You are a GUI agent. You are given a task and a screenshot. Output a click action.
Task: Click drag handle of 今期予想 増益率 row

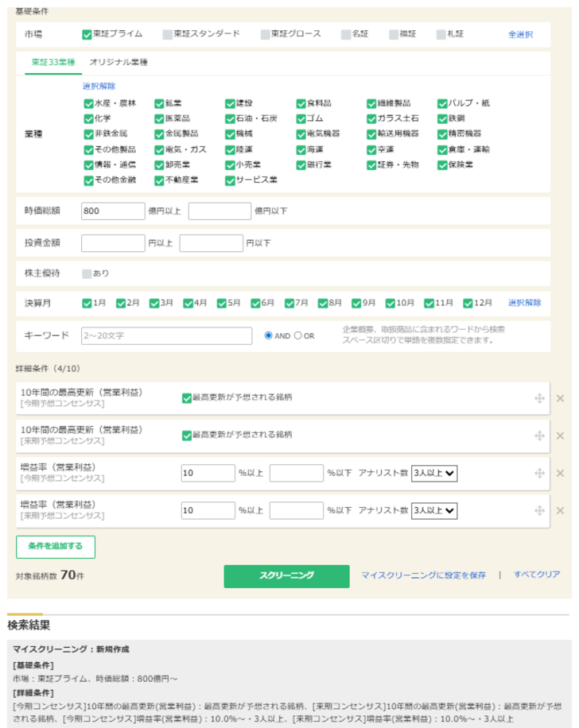coord(539,473)
